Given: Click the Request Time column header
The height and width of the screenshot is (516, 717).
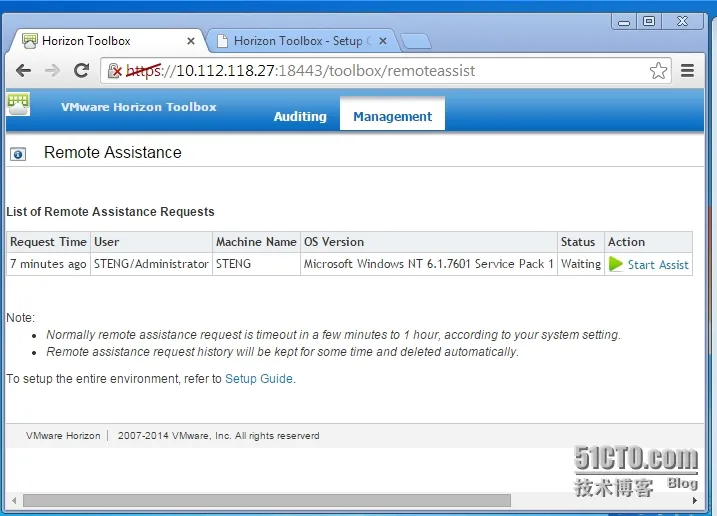Looking at the screenshot, I should [x=48, y=242].
